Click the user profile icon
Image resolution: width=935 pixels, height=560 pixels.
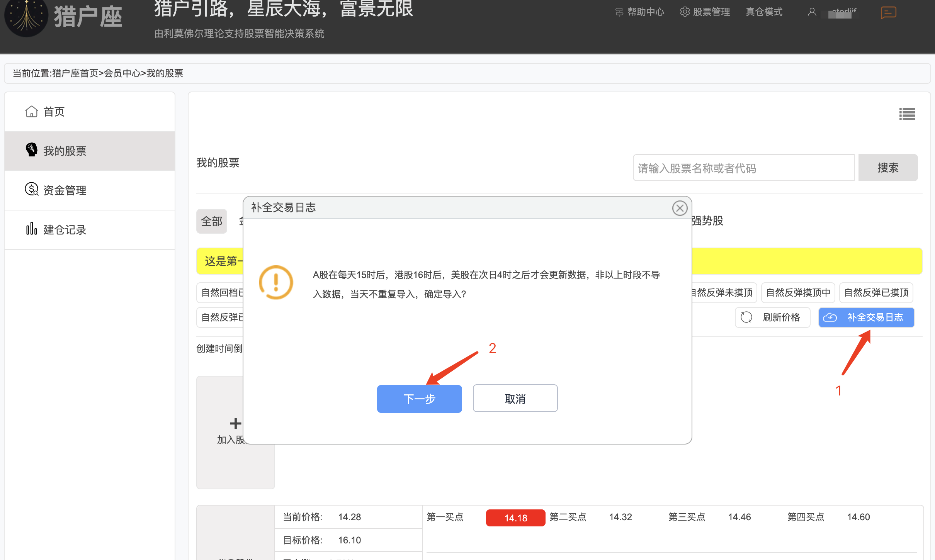coord(812,12)
